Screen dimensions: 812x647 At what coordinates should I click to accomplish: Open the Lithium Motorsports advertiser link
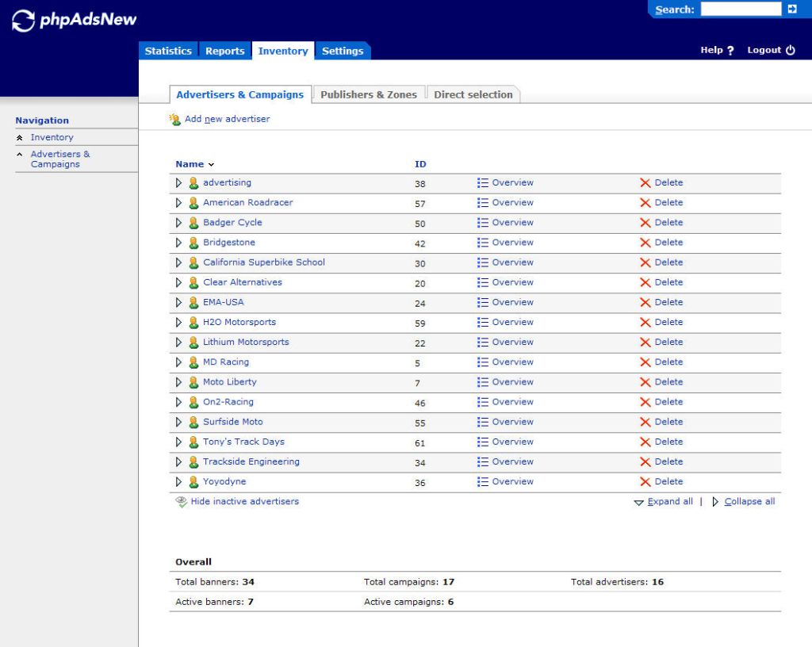pyautogui.click(x=246, y=343)
